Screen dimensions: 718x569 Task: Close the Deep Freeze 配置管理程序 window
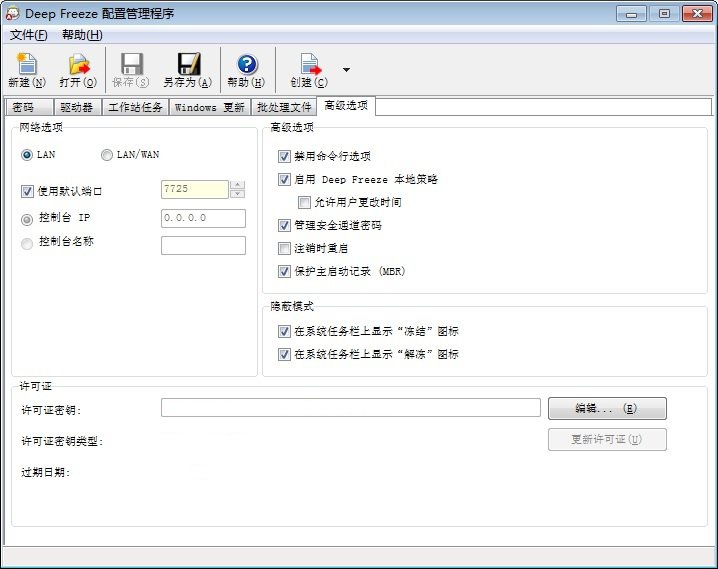point(697,14)
